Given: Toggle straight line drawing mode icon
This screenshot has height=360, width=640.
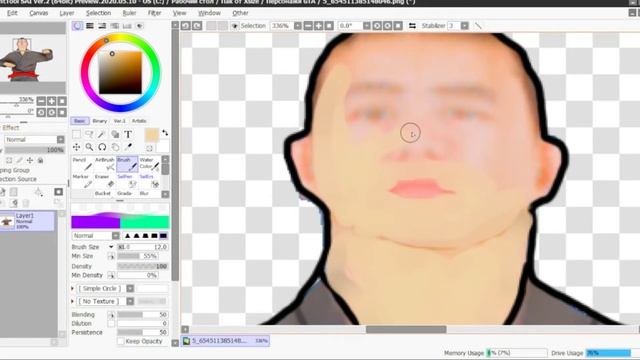Looking at the screenshot, I should 478,26.
